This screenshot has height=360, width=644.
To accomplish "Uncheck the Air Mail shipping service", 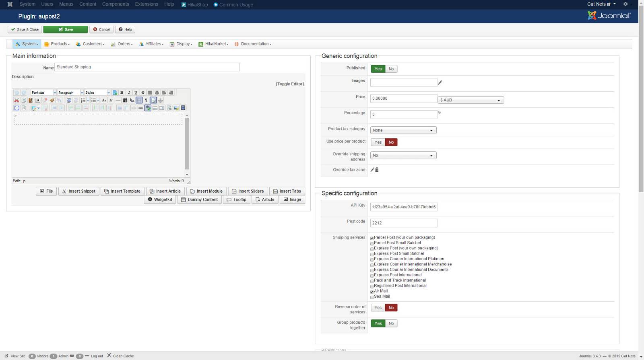I will (372, 292).
